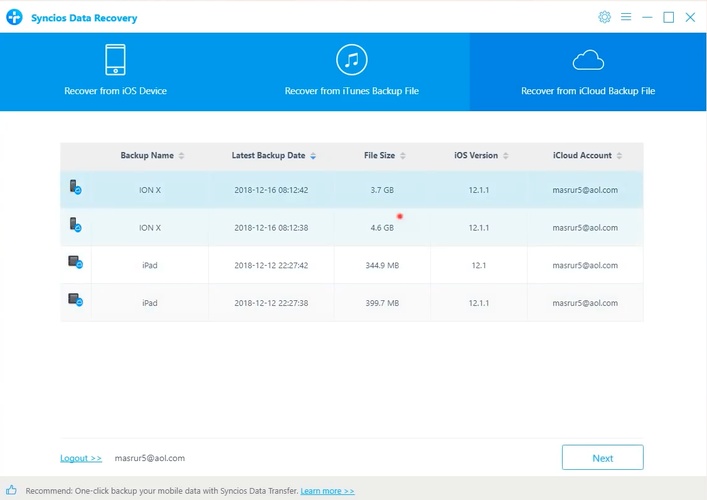The image size is (707, 500).
Task: Sort by File Size arrows
Action: click(x=403, y=156)
